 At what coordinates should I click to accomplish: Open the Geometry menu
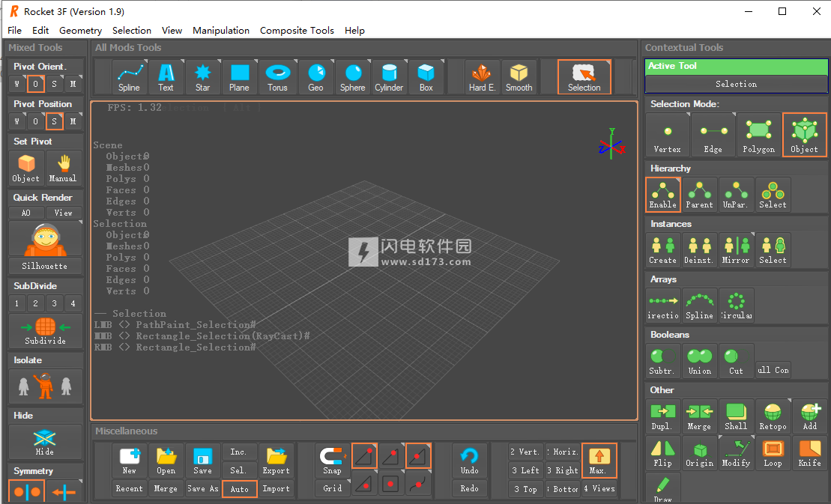(x=81, y=30)
